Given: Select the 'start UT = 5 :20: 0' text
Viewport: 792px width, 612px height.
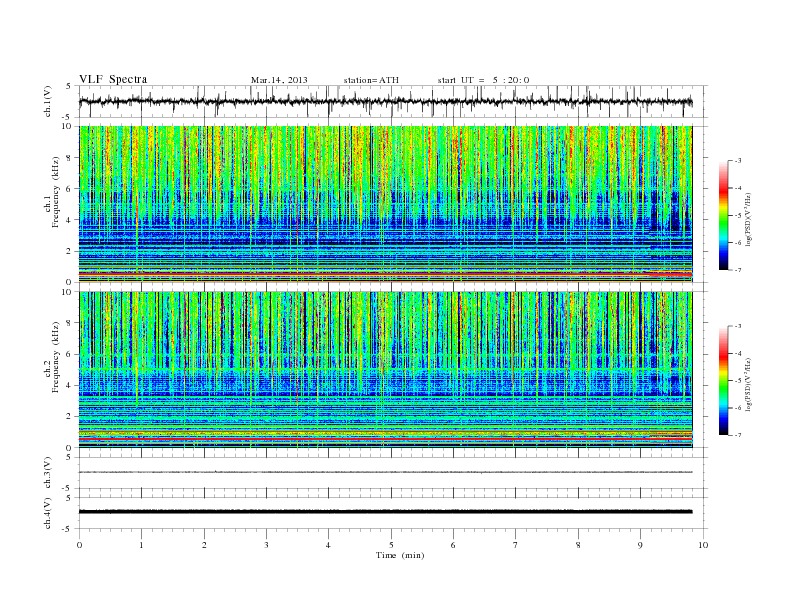Looking at the screenshot, I should pyautogui.click(x=483, y=80).
